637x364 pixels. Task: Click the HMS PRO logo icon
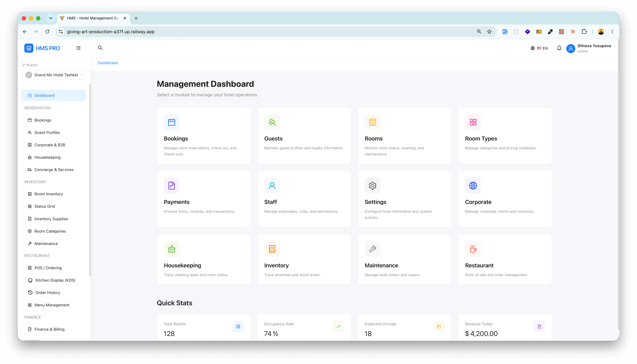[x=29, y=48]
